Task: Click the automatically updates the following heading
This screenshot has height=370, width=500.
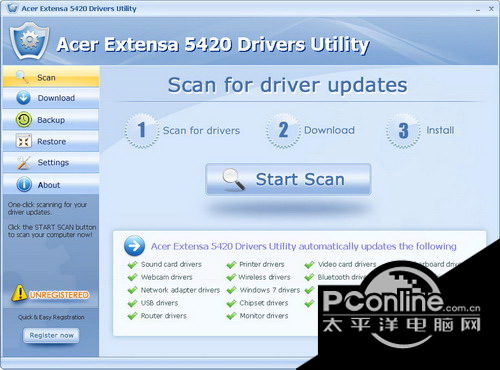Action: click(x=303, y=246)
